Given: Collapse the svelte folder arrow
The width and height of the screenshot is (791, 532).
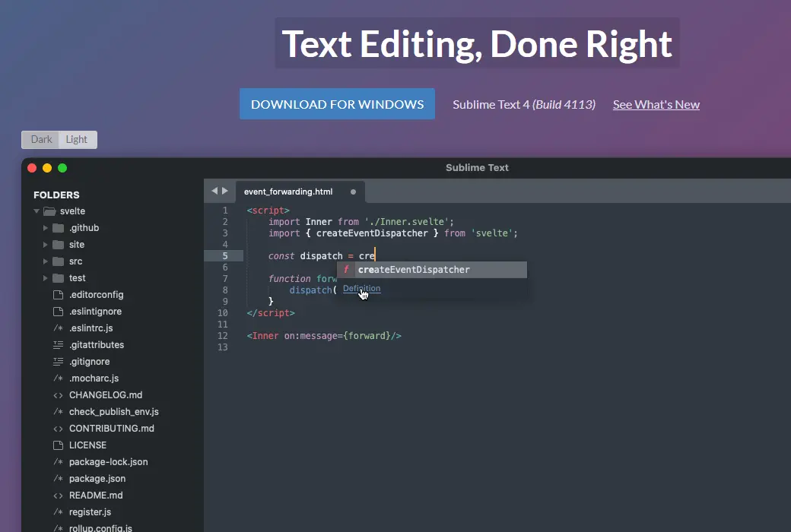Looking at the screenshot, I should coord(37,211).
